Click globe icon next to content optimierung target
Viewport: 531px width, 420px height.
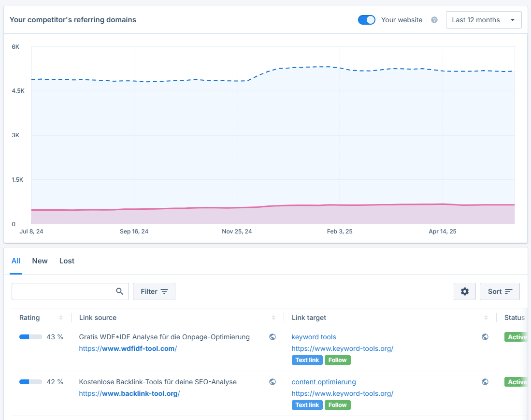pyautogui.click(x=485, y=382)
